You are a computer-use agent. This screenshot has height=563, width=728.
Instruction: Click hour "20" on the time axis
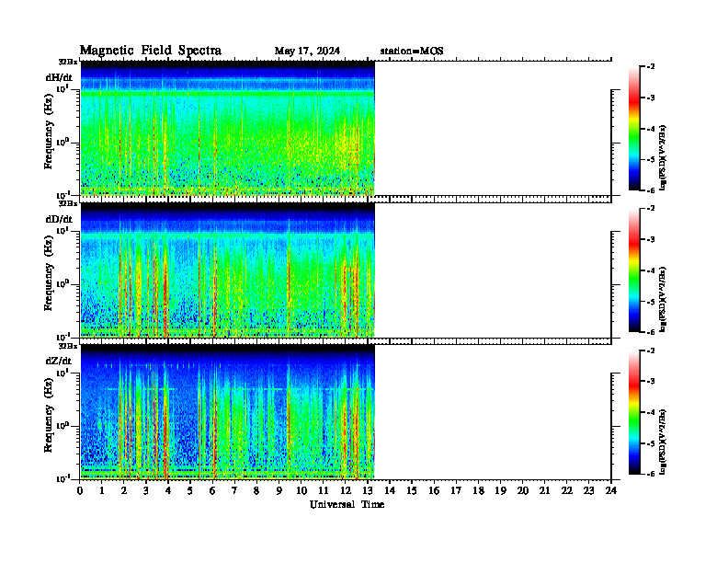[x=523, y=491]
